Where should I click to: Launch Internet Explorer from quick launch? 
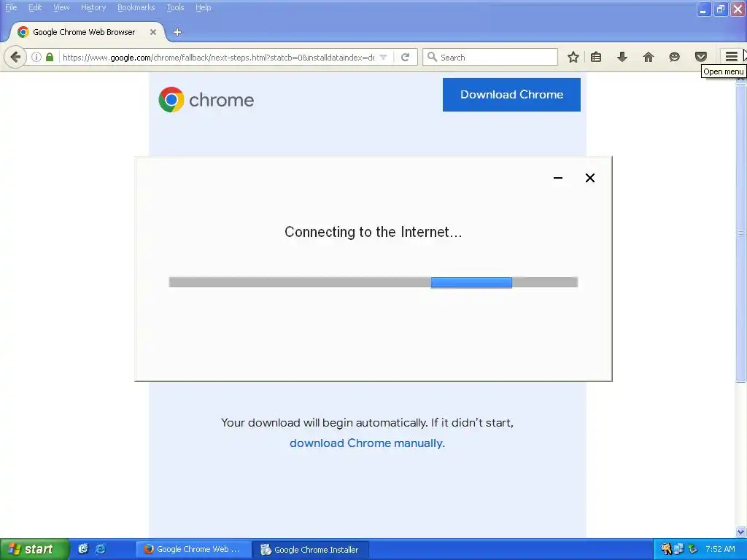pos(101,549)
